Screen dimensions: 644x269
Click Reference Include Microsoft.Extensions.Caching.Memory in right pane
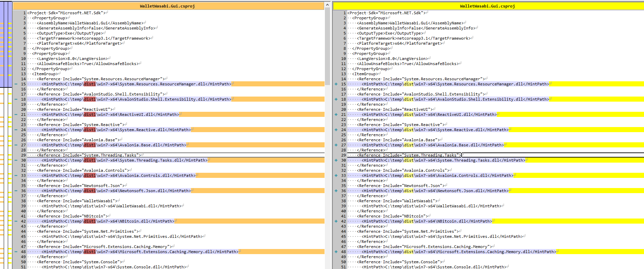pyautogui.click(x=425, y=247)
